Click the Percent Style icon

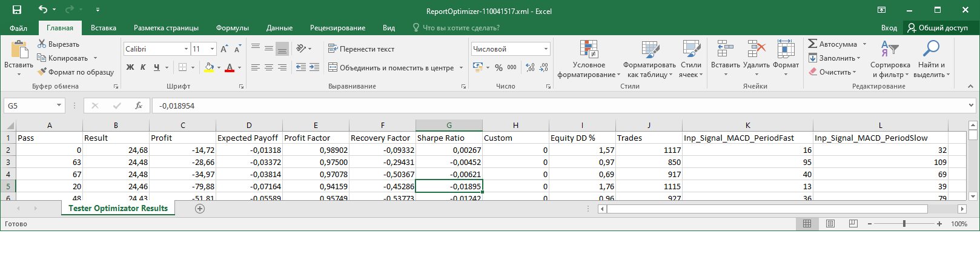coord(498,67)
